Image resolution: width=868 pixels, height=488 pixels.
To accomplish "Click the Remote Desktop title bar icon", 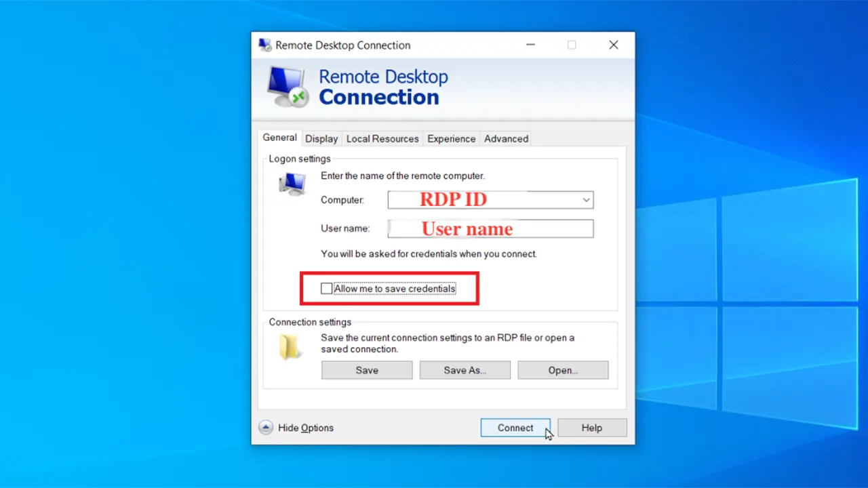I will tap(264, 45).
